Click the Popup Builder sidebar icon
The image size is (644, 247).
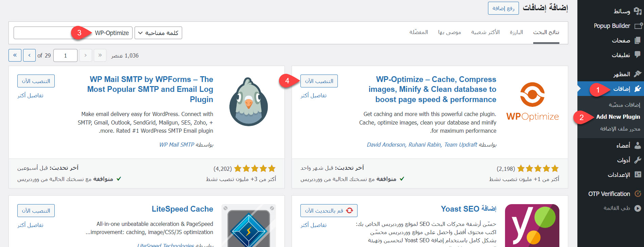(x=638, y=26)
